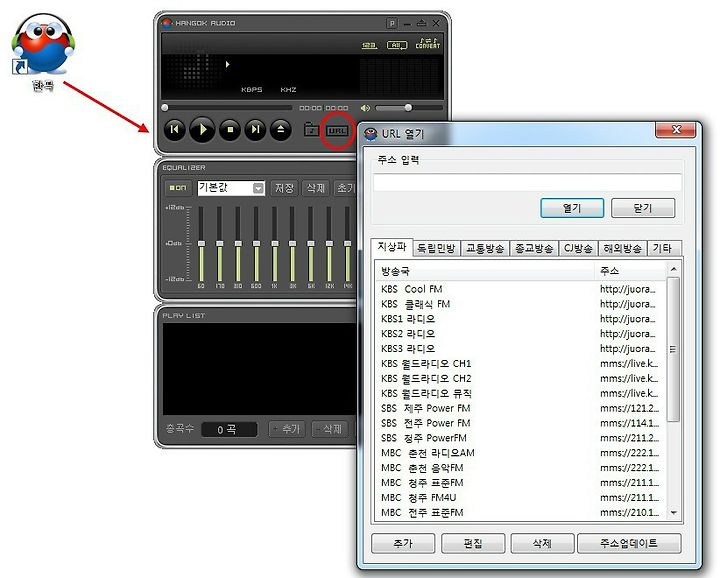Image resolution: width=720 pixels, height=578 pixels.
Task: Open the CJ방송 tab
Action: (x=578, y=248)
